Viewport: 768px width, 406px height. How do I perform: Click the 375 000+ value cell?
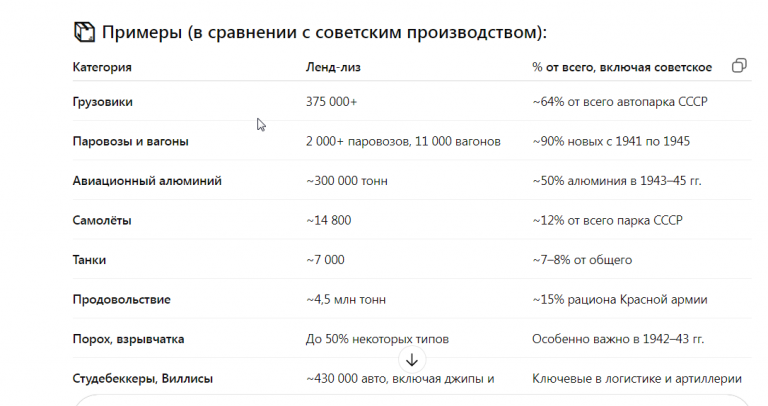coord(332,102)
